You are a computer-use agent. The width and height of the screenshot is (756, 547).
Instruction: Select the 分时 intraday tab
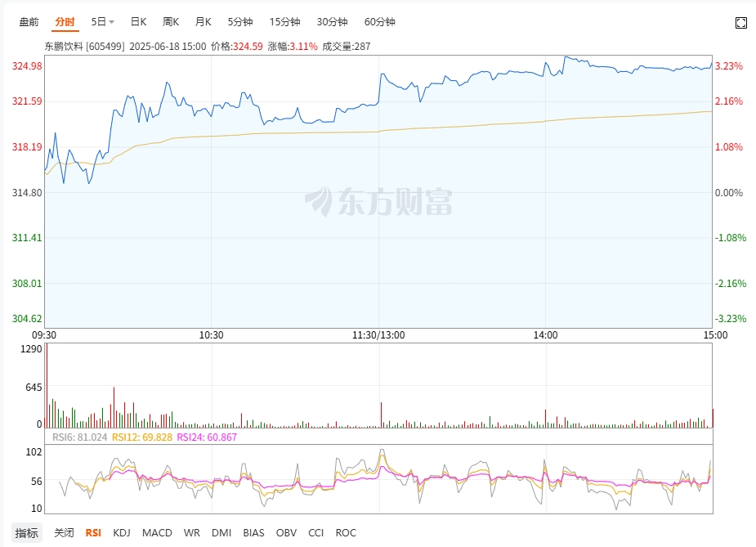click(65, 22)
